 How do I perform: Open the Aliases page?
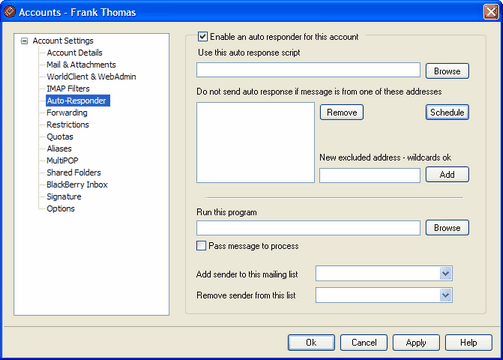point(59,149)
